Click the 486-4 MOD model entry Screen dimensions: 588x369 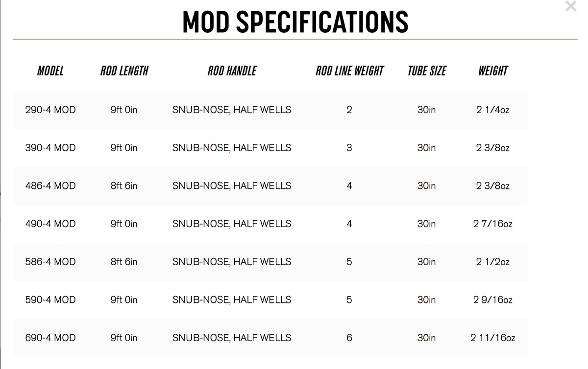pyautogui.click(x=50, y=185)
